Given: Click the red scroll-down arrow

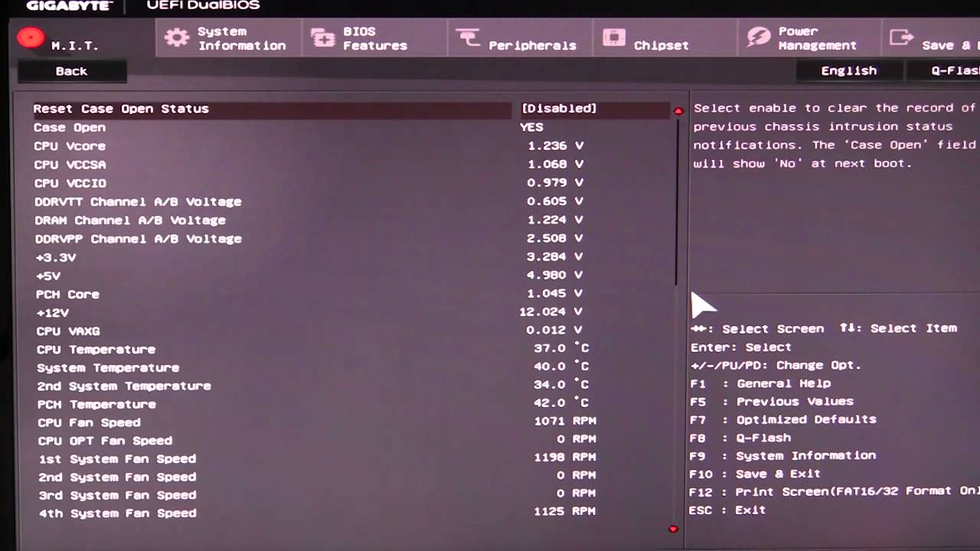Looking at the screenshot, I should pos(673,529).
